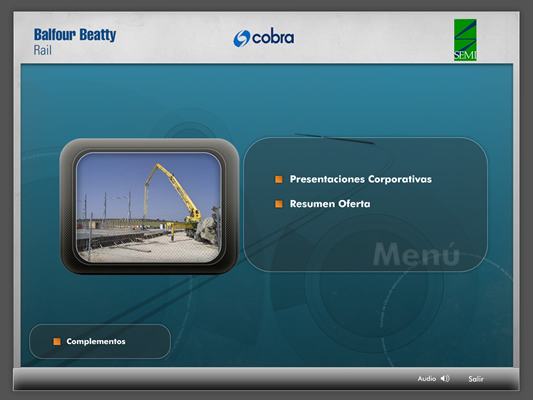Click the faded Menú watermark text

click(x=416, y=254)
